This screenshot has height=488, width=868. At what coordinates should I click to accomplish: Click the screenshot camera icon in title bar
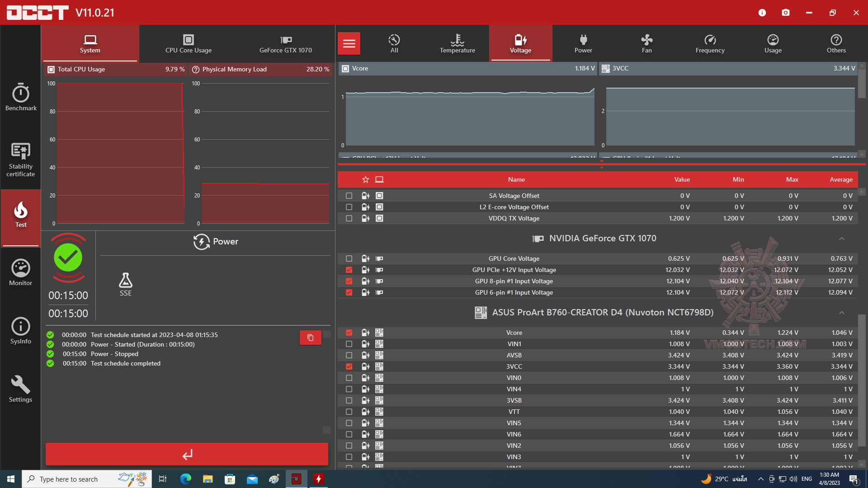[x=786, y=13]
